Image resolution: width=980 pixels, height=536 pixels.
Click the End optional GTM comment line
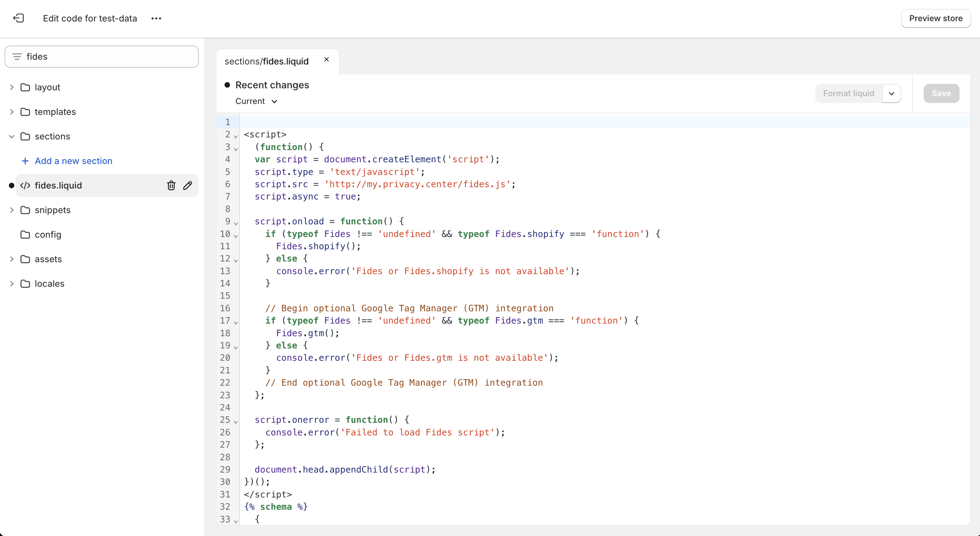404,383
